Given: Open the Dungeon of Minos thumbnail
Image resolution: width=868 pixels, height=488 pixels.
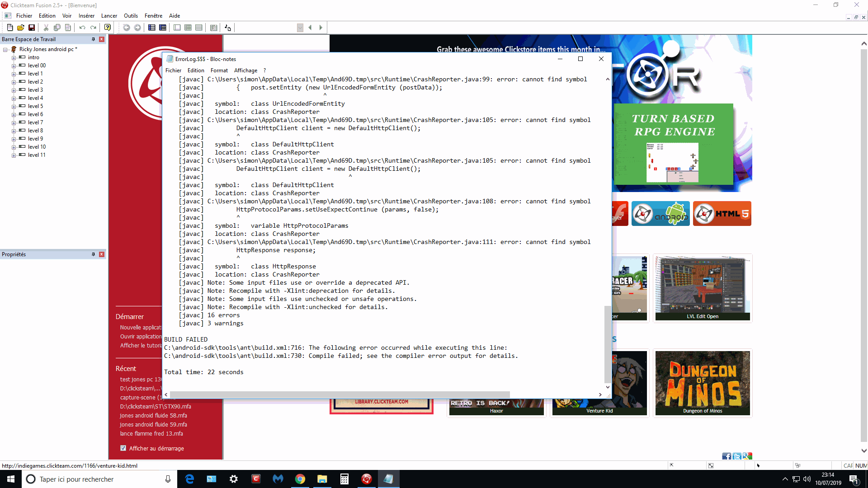Looking at the screenshot, I should [702, 383].
